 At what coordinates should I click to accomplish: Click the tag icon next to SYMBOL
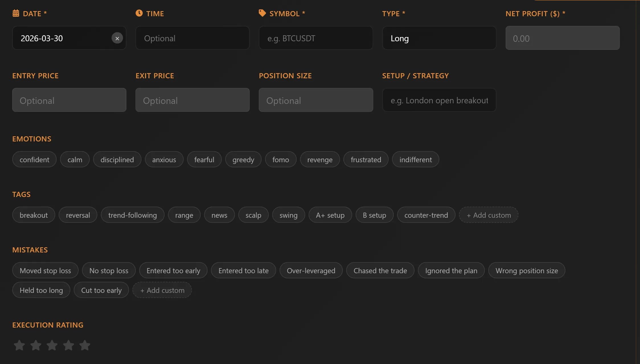coord(262,13)
